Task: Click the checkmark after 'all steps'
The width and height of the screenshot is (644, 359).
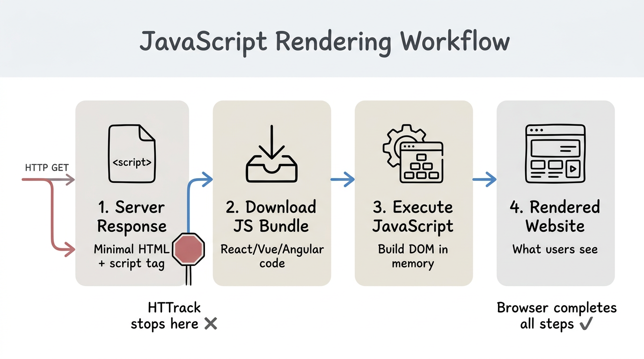Action: pyautogui.click(x=586, y=323)
